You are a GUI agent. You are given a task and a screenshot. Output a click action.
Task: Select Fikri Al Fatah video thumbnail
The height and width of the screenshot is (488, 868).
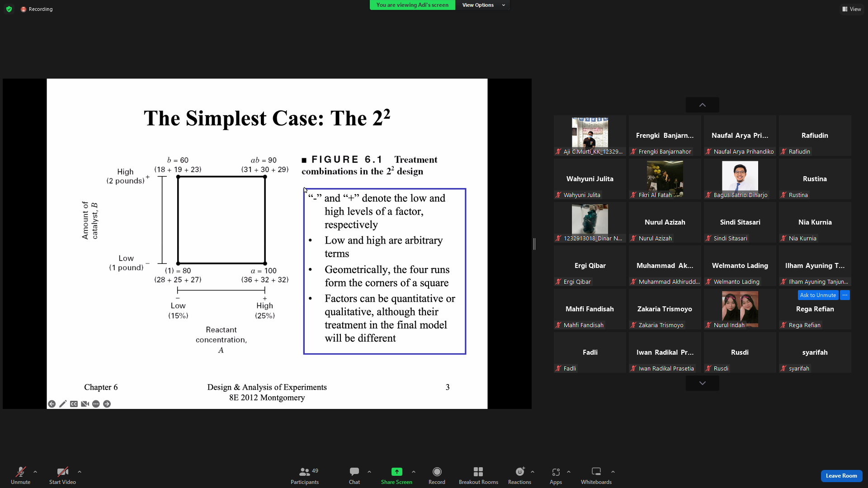(x=665, y=179)
